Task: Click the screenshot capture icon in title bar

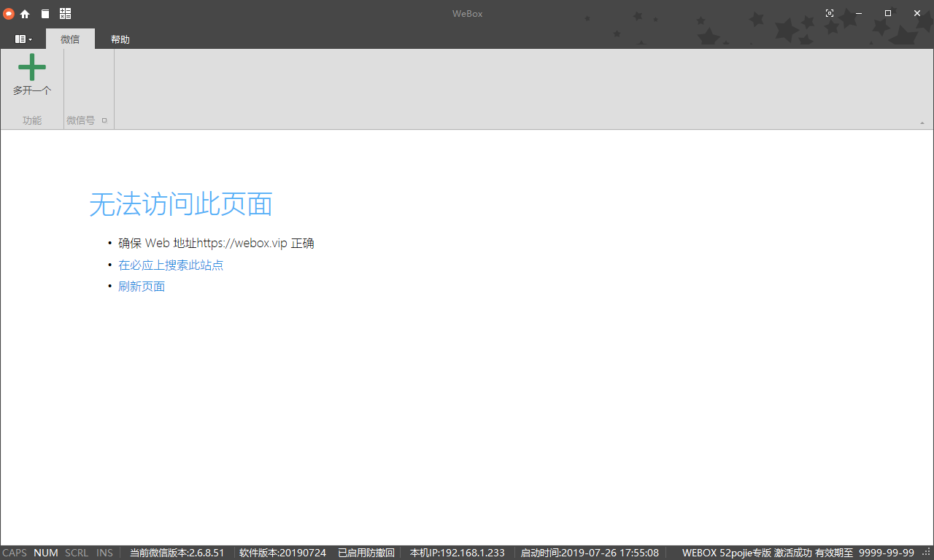Action: coord(830,13)
